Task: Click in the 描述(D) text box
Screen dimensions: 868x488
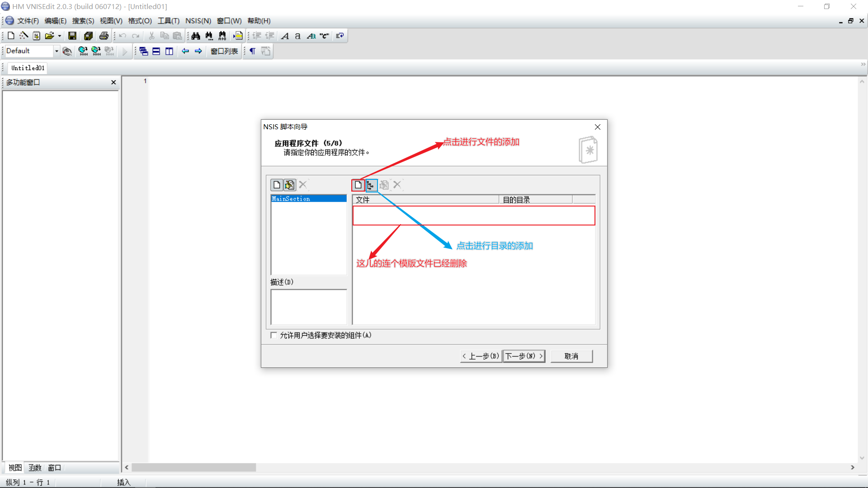Action: 309,307
